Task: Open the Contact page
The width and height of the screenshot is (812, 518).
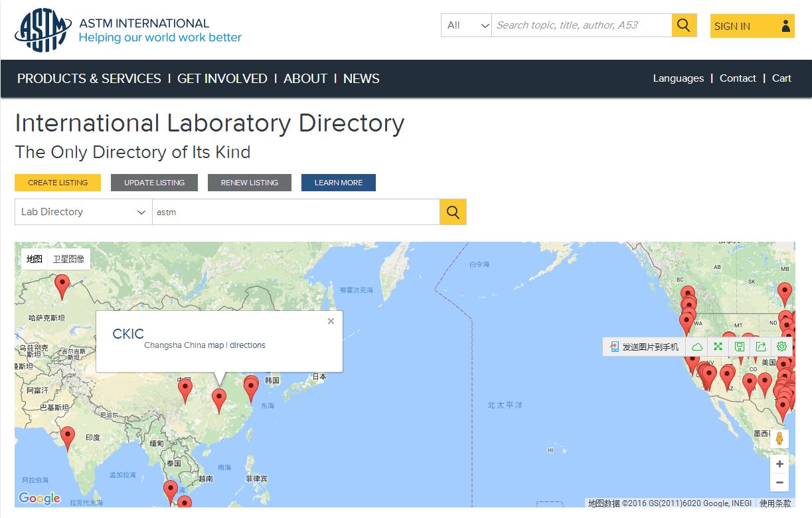Action: pyautogui.click(x=738, y=78)
